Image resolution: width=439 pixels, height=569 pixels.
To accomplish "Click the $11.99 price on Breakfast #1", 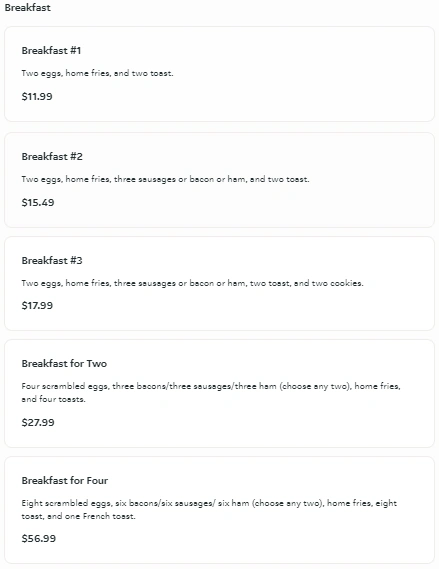I will (x=37, y=97).
